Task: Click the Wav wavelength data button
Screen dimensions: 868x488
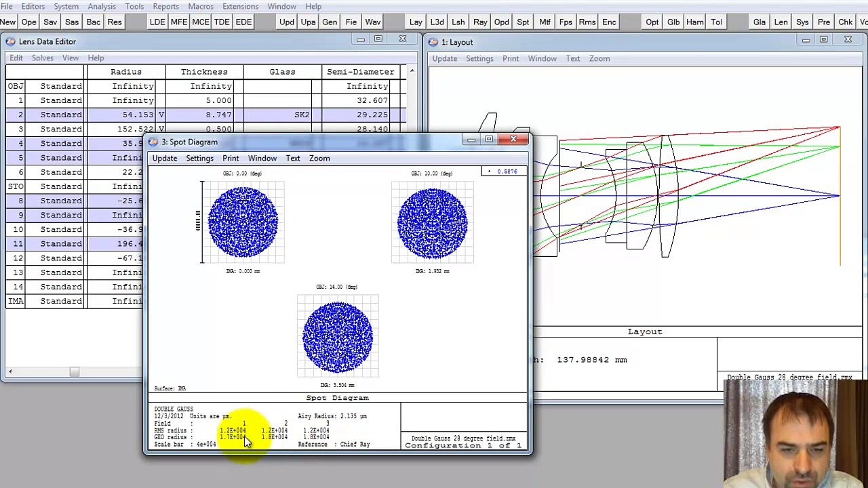Action: pyautogui.click(x=373, y=22)
